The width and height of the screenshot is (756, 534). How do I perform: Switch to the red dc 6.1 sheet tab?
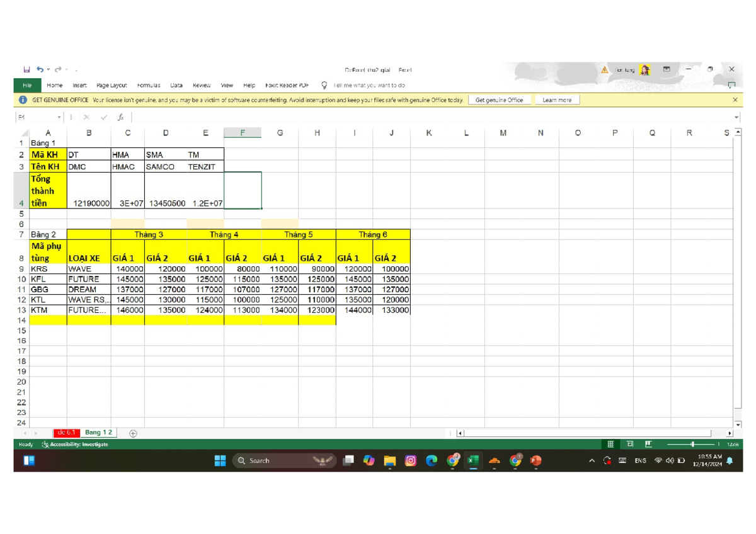click(x=66, y=433)
